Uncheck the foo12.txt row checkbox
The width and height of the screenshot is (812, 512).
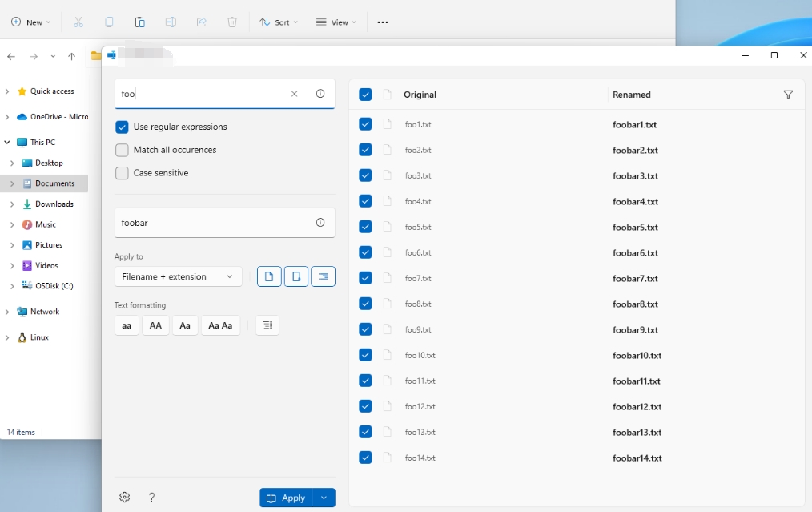tap(365, 406)
